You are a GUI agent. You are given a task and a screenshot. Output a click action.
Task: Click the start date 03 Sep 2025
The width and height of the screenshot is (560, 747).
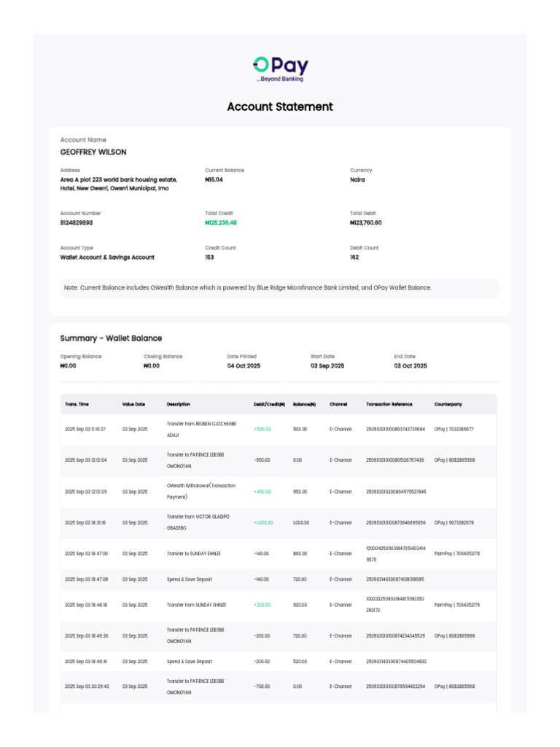(x=327, y=366)
